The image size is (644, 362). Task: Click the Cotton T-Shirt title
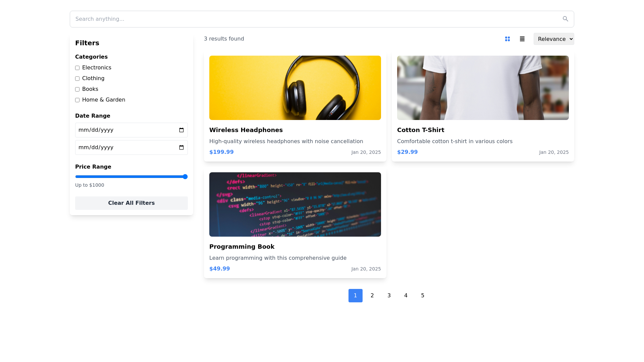tap(420, 130)
